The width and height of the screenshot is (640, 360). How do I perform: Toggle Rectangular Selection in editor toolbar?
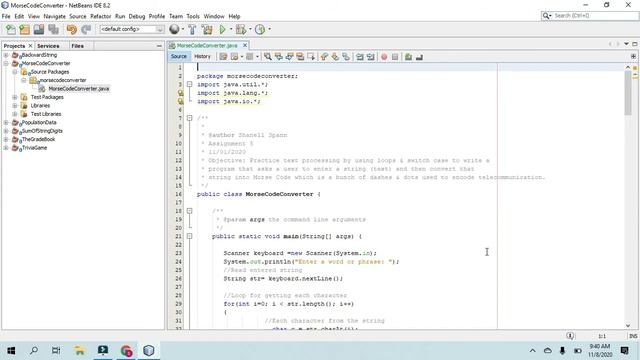click(x=311, y=57)
